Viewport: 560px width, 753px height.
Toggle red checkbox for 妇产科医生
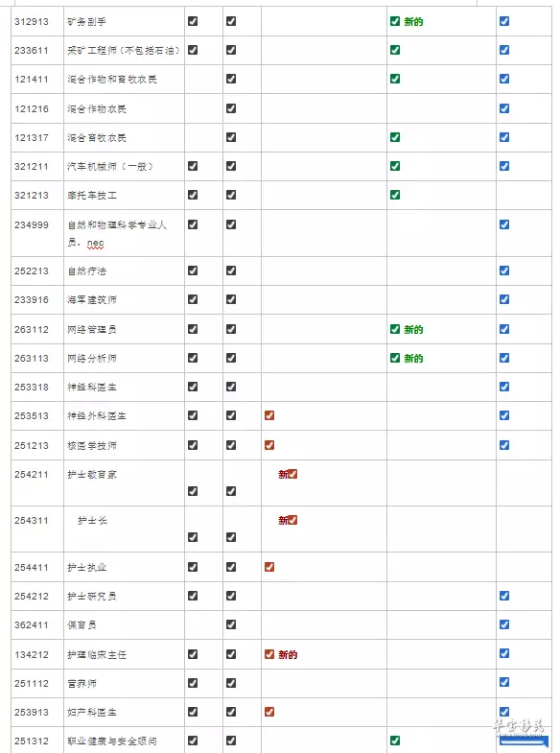tap(269, 712)
